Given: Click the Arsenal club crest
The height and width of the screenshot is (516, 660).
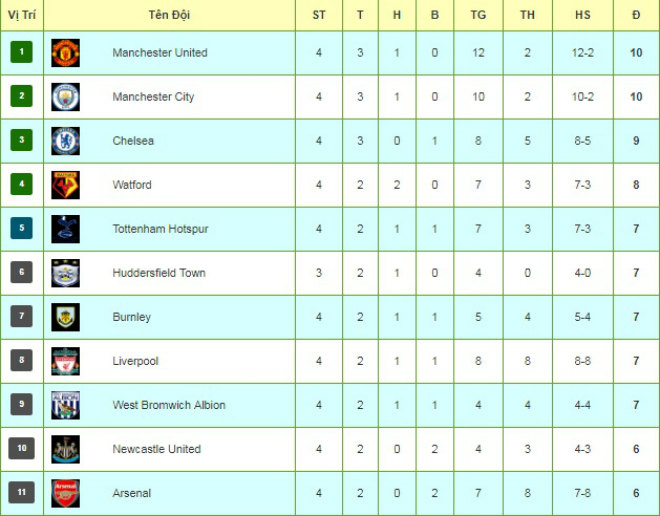Looking at the screenshot, I should [x=66, y=493].
